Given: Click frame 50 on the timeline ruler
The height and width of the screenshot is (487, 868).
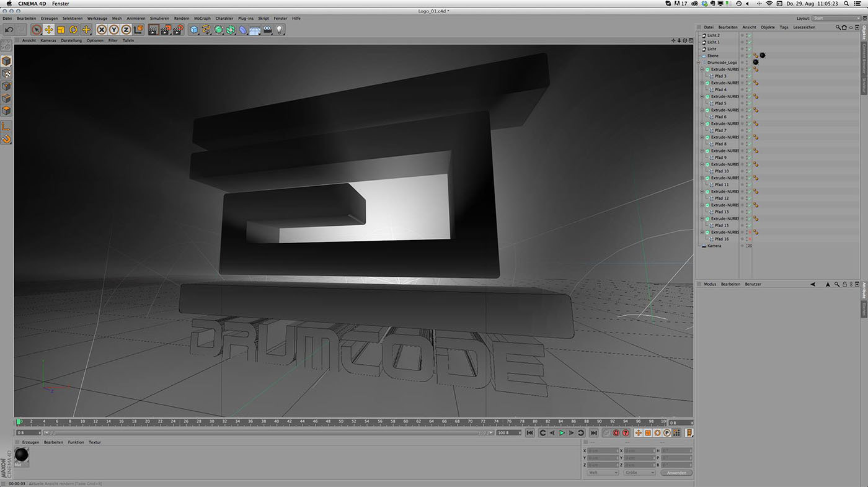Looking at the screenshot, I should click(x=342, y=422).
